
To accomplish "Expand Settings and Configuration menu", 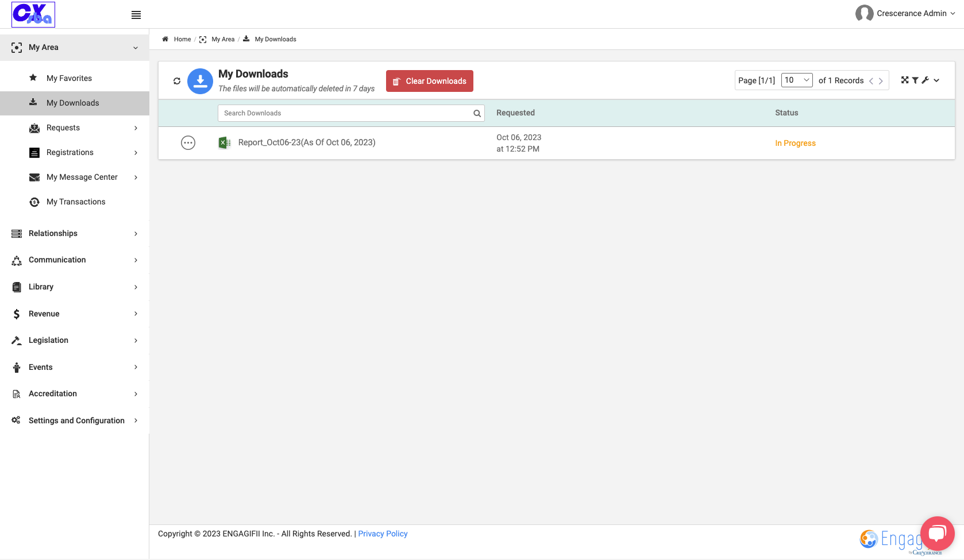I will (75, 421).
